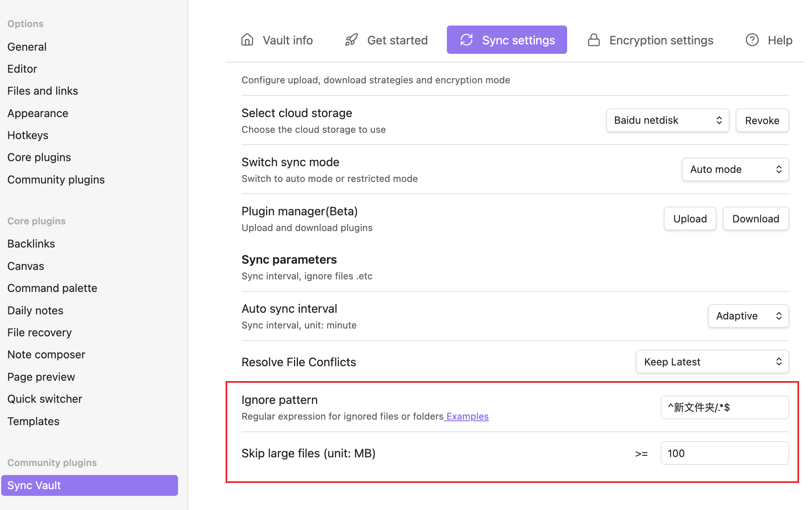Open the Daily notes plugin settings
Viewport: 812px width, 510px height.
tap(35, 310)
